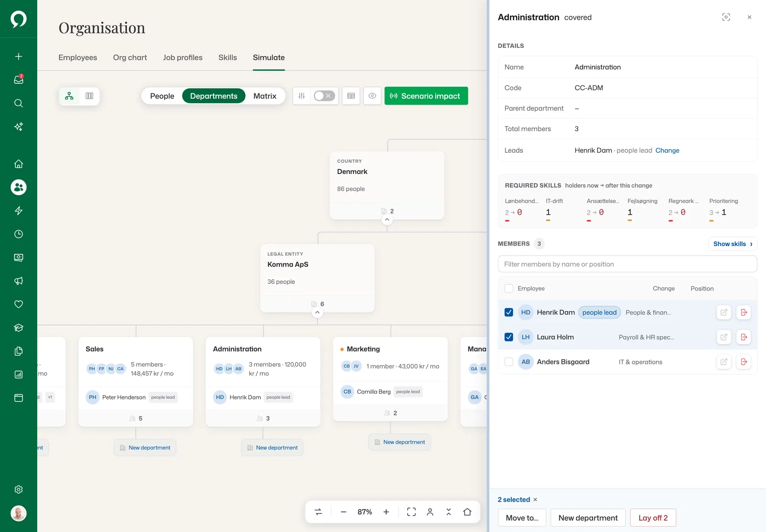Toggle the eye visibility button
The image size is (766, 532).
point(372,96)
